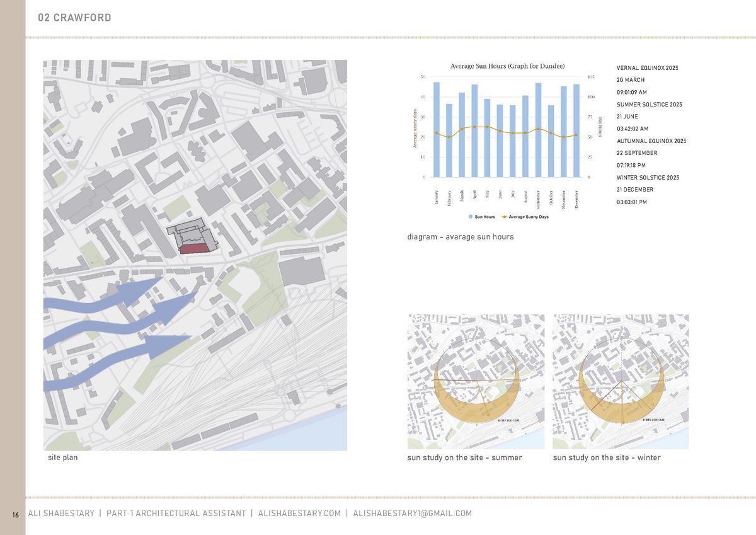756x535 pixels.
Task: Click the Summer Solstice 2025 text
Action: click(x=649, y=105)
